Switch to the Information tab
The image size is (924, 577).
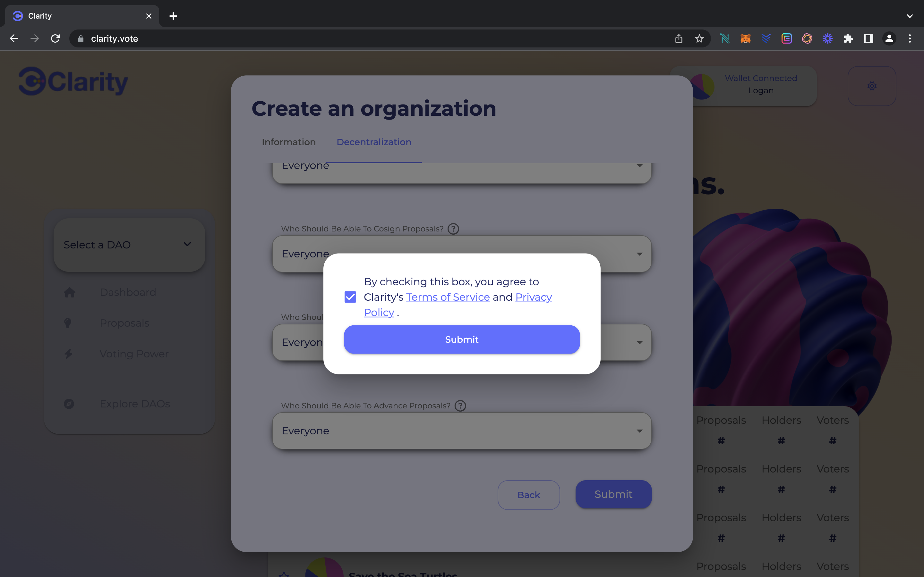coord(289,142)
